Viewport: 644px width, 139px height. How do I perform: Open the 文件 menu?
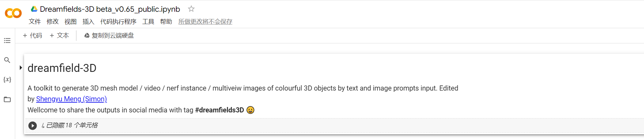point(35,22)
